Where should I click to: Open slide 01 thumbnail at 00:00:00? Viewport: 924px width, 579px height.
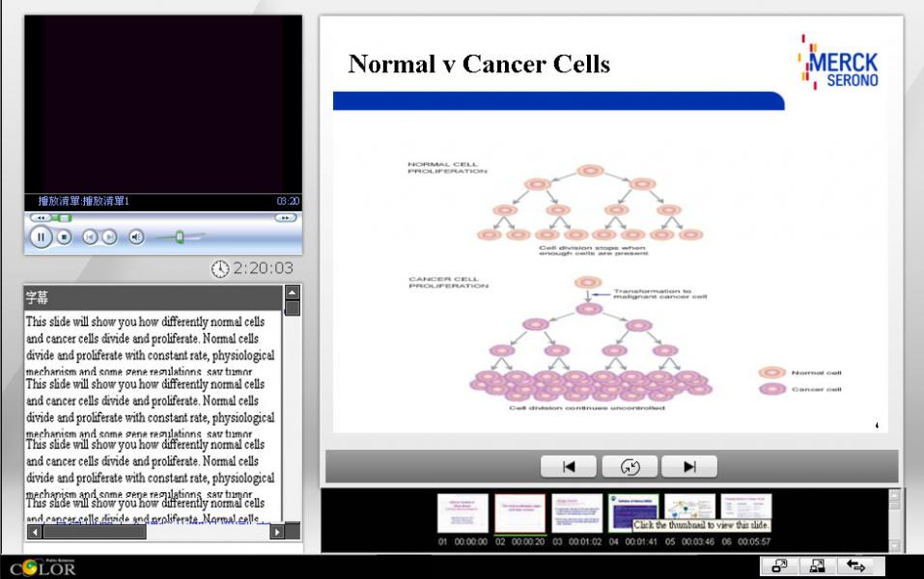click(462, 513)
